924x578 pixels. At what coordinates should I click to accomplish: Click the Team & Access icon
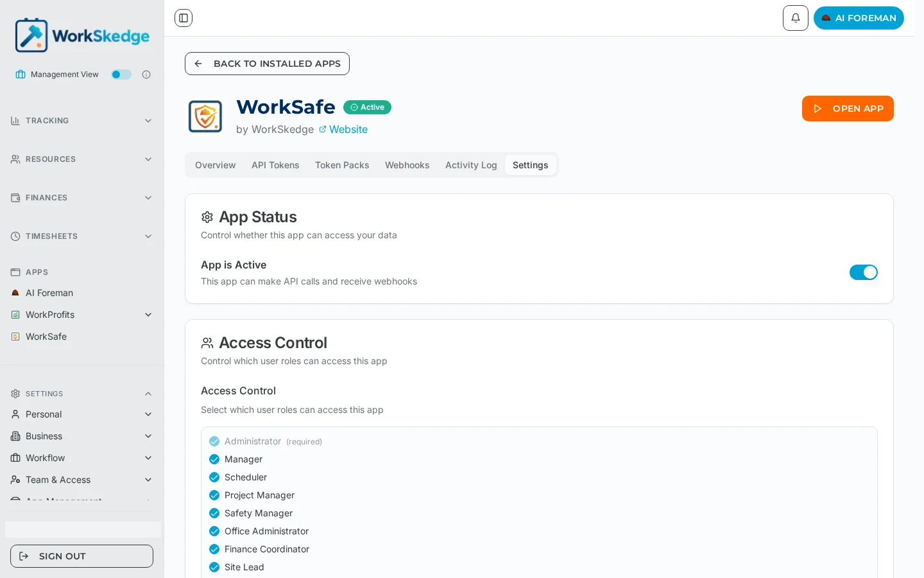coord(15,480)
